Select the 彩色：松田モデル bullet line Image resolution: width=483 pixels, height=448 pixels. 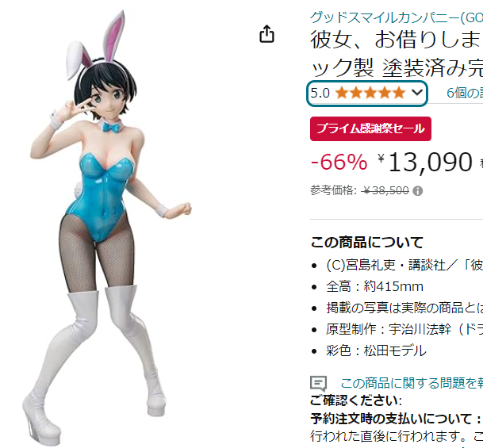click(376, 350)
